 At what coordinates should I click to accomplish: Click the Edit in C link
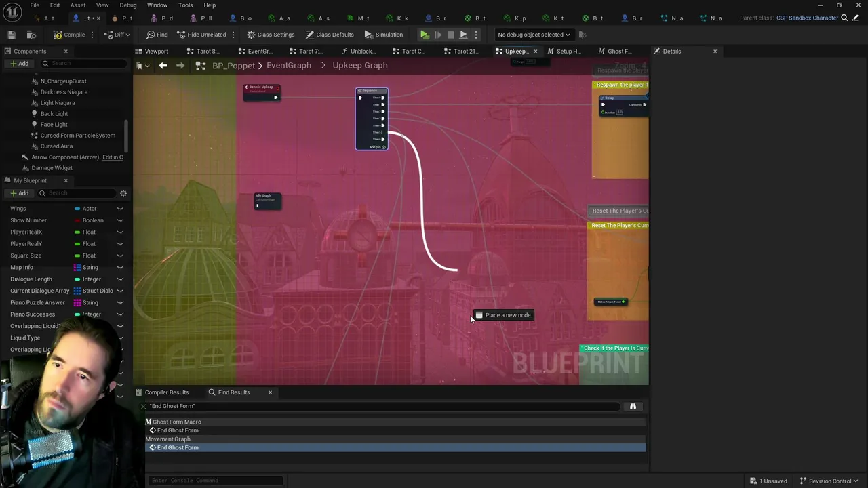click(113, 157)
